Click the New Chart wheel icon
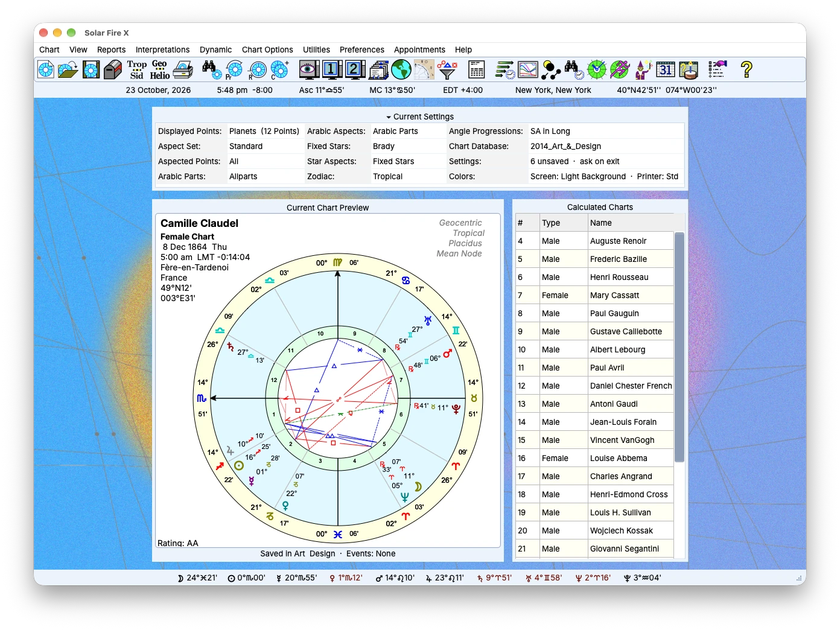 tap(46, 69)
